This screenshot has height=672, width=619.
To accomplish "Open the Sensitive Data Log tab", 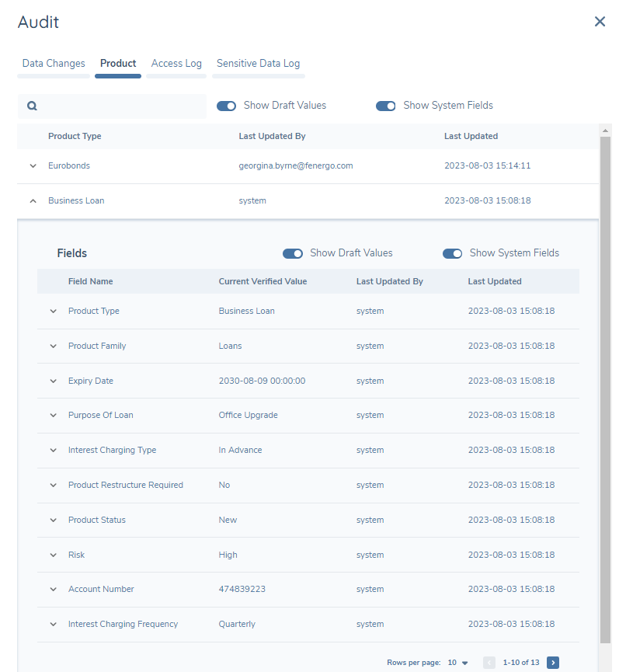I will point(258,64).
